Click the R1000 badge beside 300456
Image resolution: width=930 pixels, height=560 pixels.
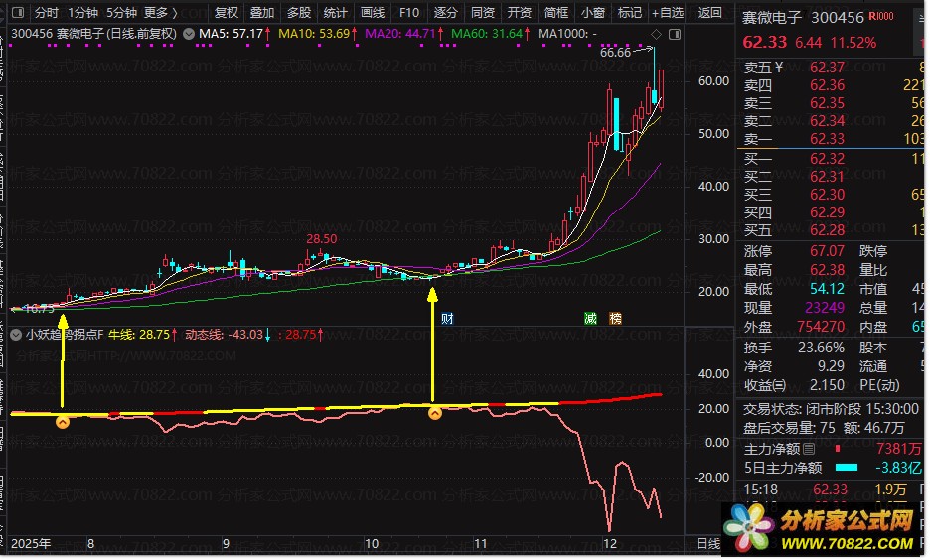pos(881,17)
